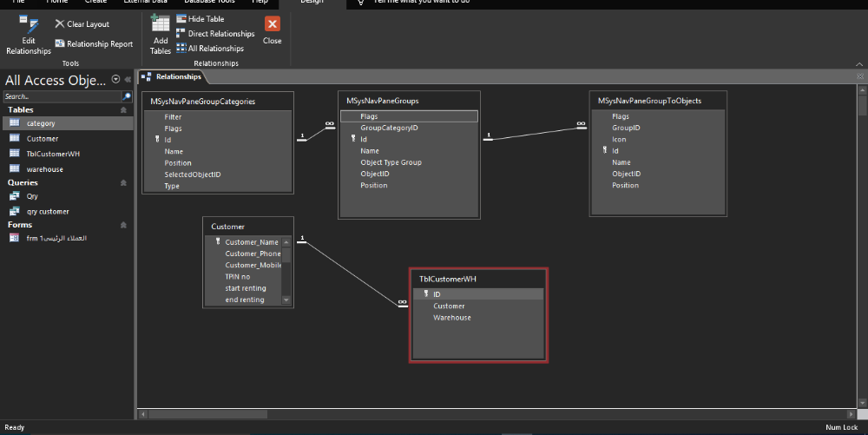The image size is (868, 435).
Task: Click vertical scrollbar down arrow
Action: (x=863, y=403)
